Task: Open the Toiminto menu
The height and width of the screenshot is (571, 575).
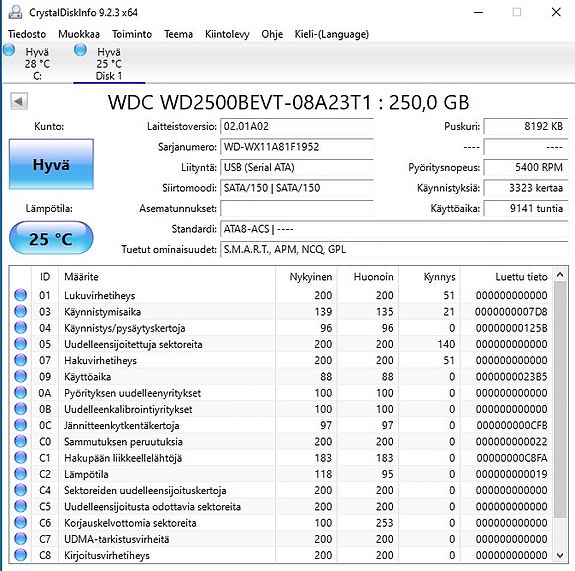Action: pyautogui.click(x=132, y=34)
